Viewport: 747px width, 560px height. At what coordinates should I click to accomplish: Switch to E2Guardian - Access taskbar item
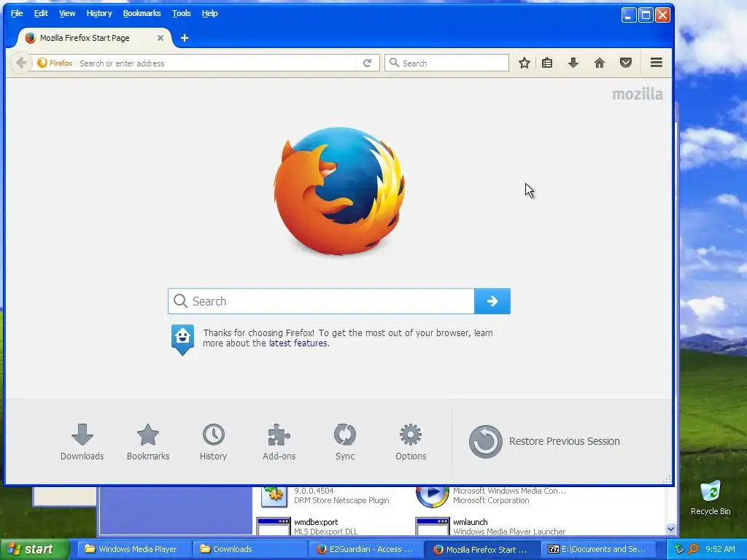(x=366, y=549)
